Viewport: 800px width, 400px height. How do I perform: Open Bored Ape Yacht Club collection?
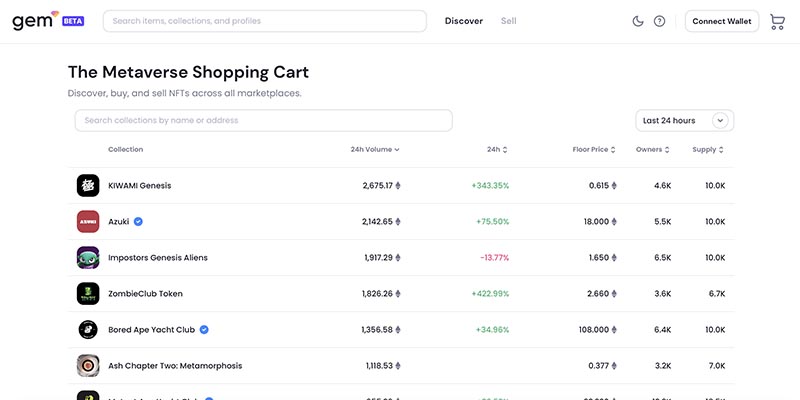pos(152,330)
